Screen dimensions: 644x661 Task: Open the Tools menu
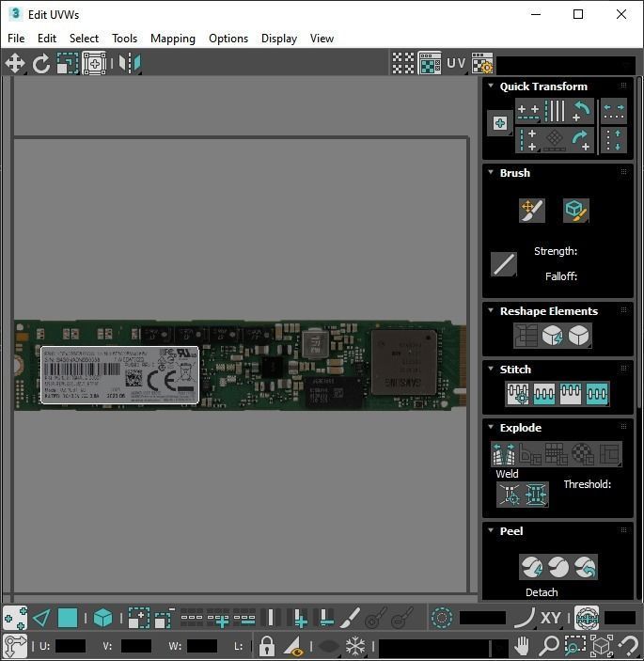pos(124,39)
